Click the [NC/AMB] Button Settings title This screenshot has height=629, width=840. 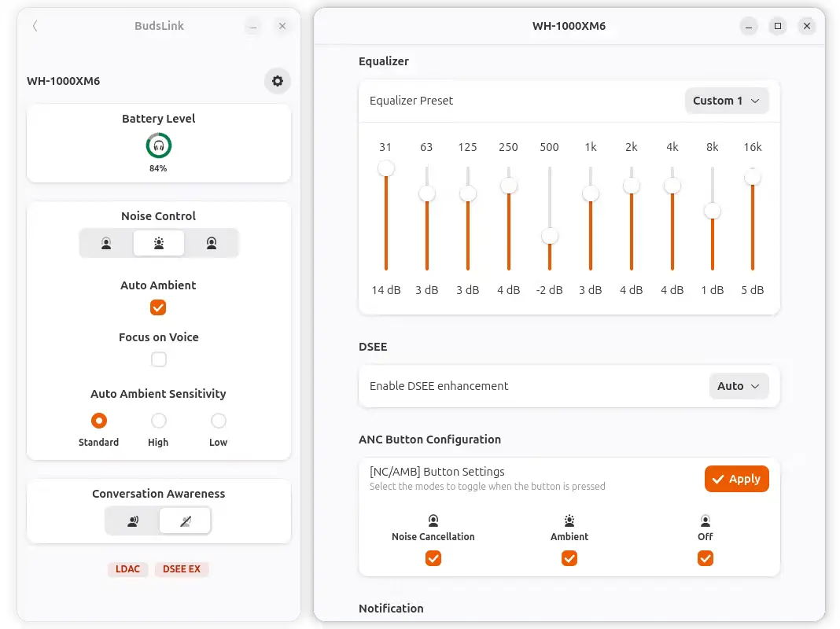point(437,472)
